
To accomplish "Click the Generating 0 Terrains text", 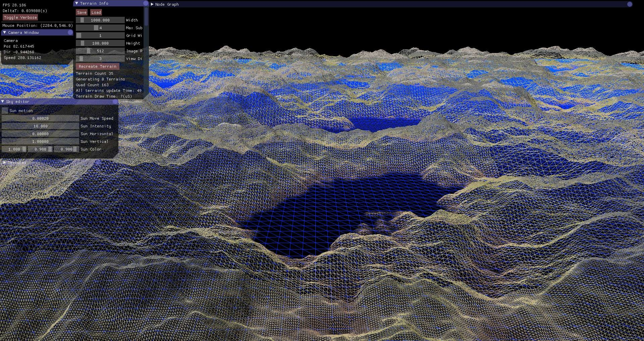I will click(x=100, y=79).
